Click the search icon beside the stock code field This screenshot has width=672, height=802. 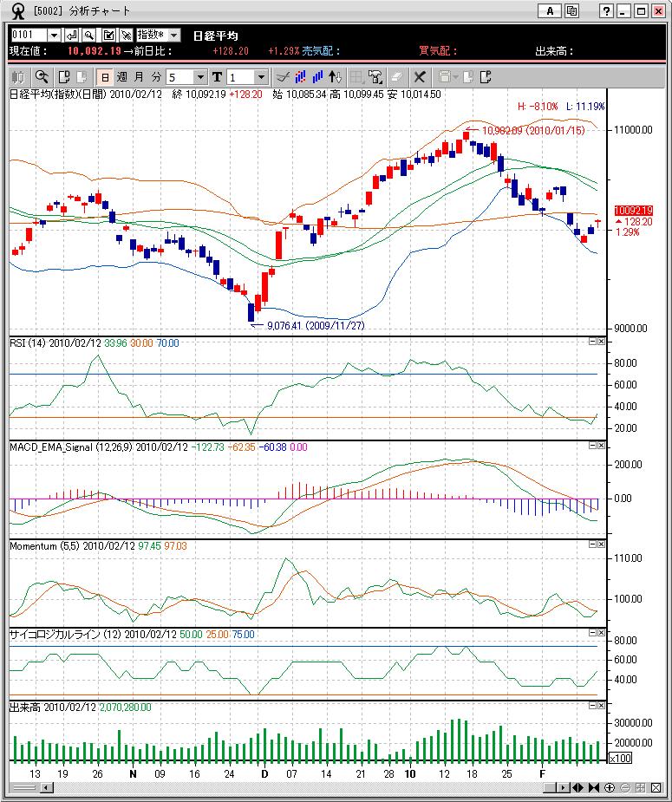click(x=88, y=35)
